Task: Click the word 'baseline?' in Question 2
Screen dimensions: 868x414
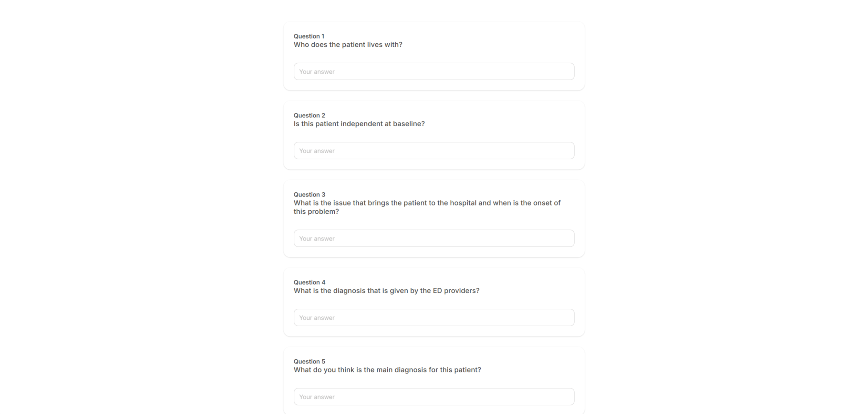Action: click(x=409, y=124)
